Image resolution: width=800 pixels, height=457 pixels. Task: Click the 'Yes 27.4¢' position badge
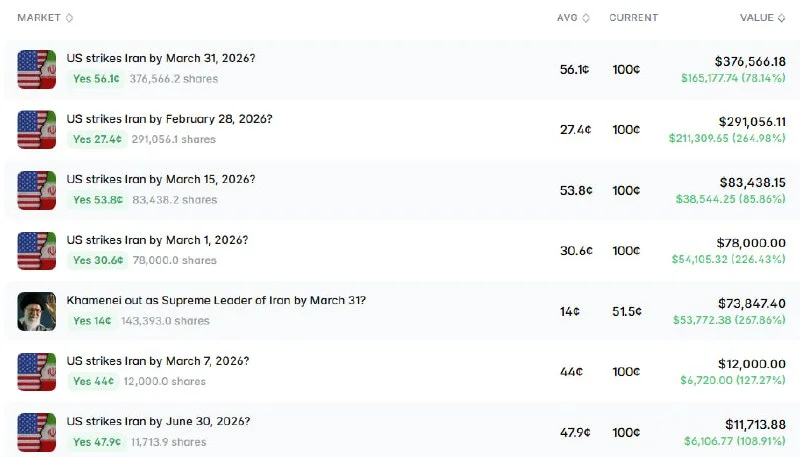coord(96,140)
